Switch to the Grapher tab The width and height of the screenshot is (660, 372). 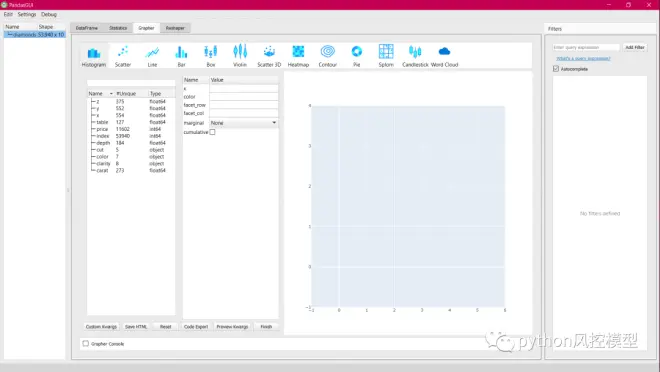coord(146,28)
